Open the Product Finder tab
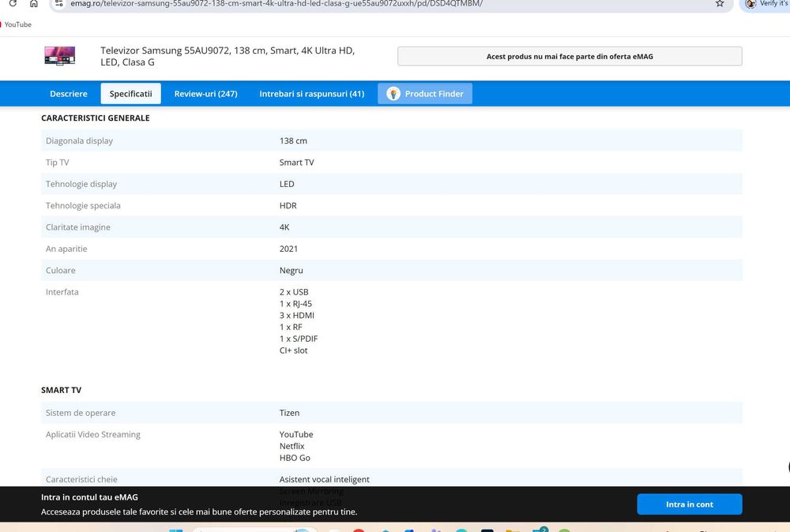 coord(425,94)
